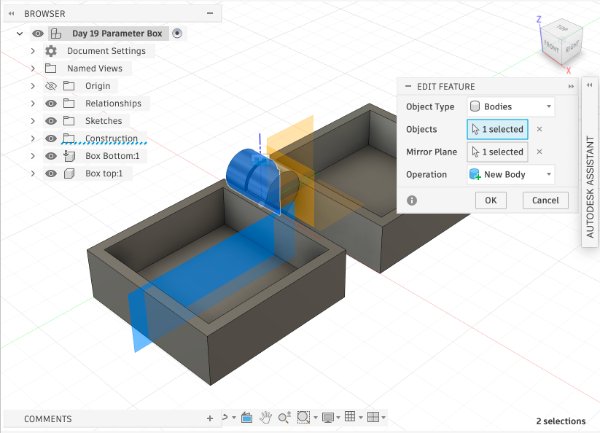
Task: Select 'Box Bottom:1' in browser tree
Action: coord(112,156)
